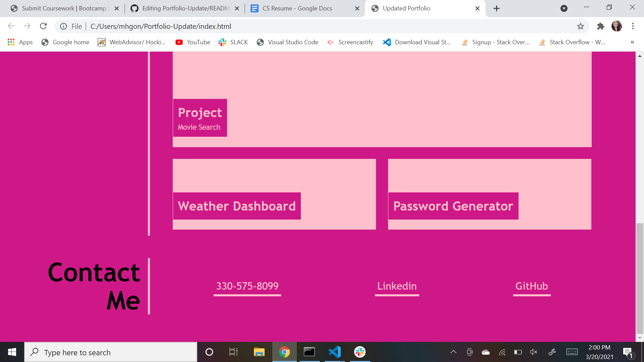Launch Visual Studio Code from taskbar

point(335,352)
